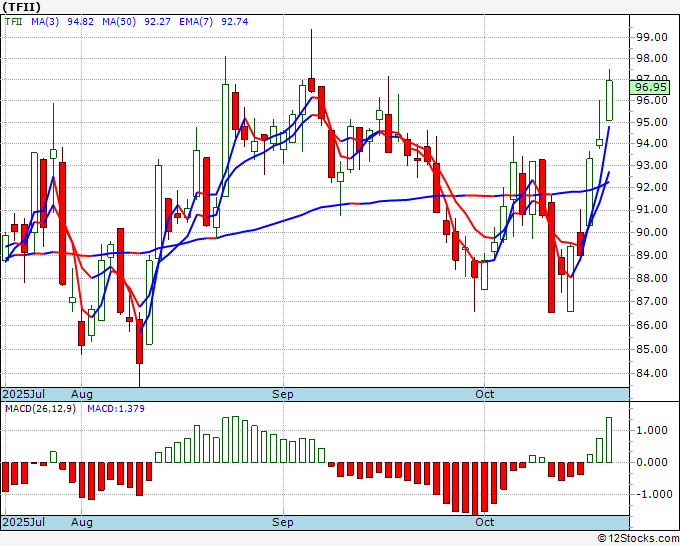The image size is (680, 546).
Task: Click the tallest rightmost green MACD bar
Action: point(609,440)
